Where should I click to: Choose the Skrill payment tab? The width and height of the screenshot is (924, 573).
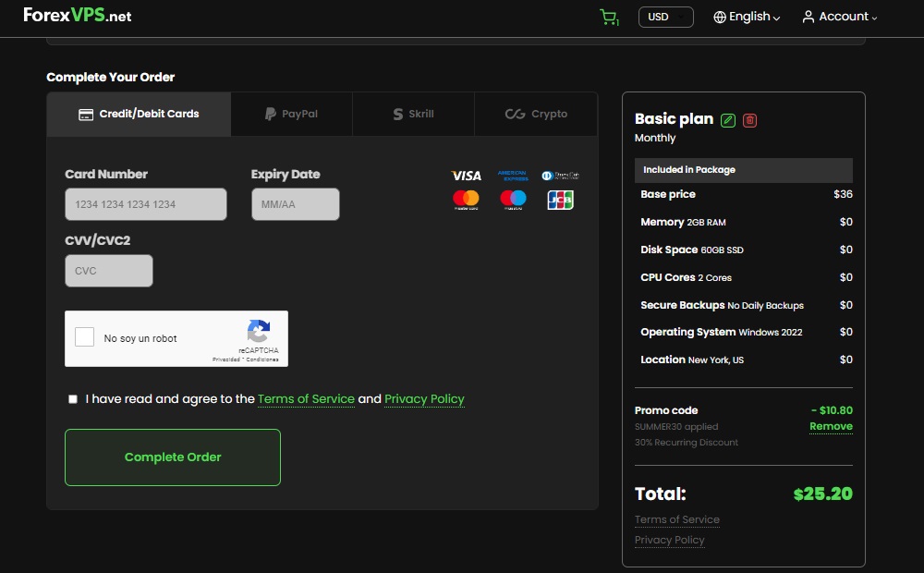click(413, 114)
